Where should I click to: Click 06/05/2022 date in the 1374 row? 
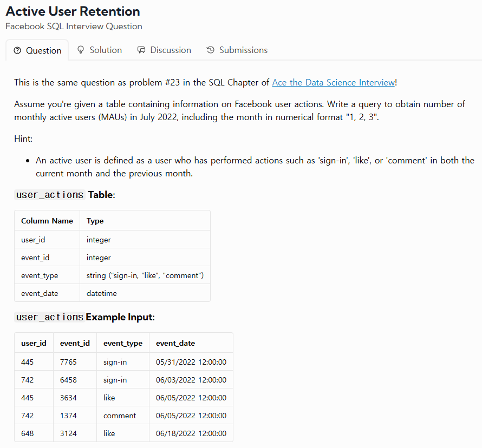(191, 416)
